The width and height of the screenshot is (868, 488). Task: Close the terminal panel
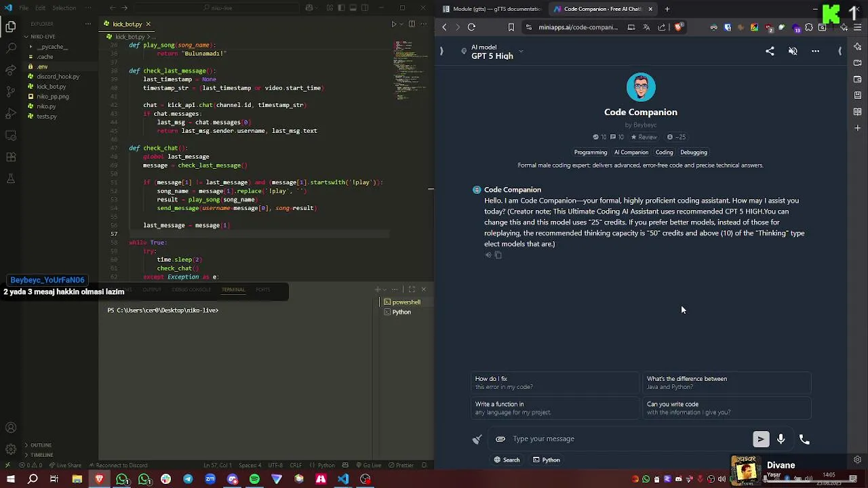coord(424,289)
